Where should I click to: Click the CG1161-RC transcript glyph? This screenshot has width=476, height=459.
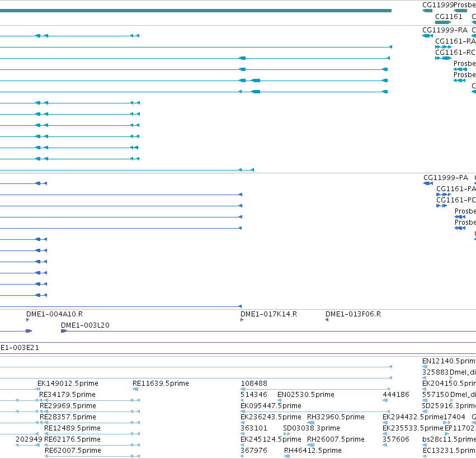coord(443,58)
